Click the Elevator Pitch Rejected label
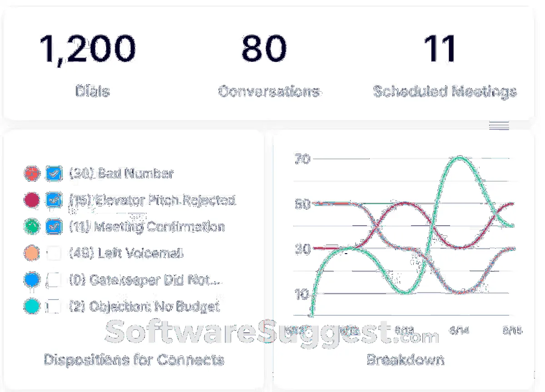 point(152,200)
